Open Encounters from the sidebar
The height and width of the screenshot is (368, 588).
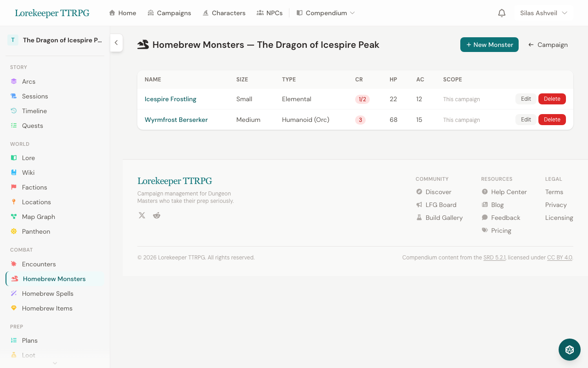[x=39, y=264]
